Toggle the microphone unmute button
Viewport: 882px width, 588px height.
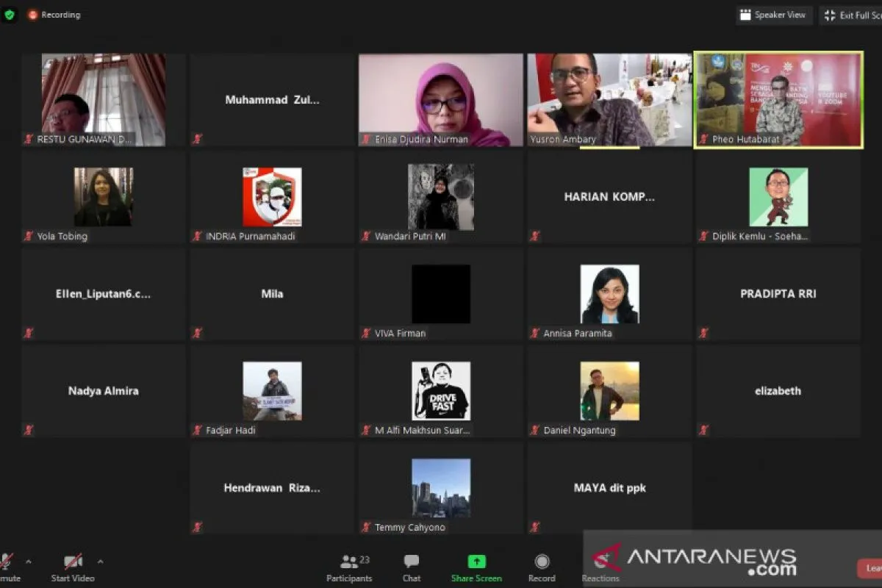pyautogui.click(x=6, y=562)
